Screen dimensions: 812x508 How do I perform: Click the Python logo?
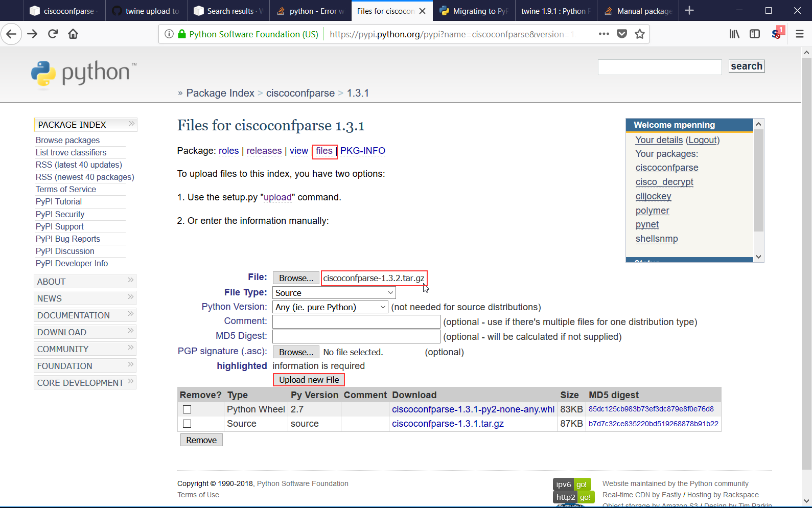point(84,75)
